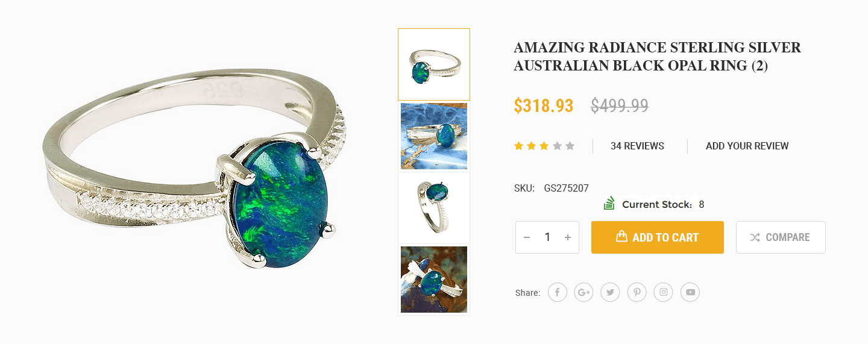Increase quantity with plus button
868x344 pixels.
(x=567, y=237)
